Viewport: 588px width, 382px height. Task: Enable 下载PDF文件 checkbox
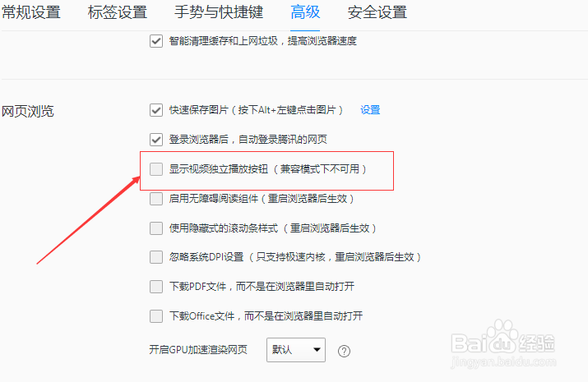point(156,287)
